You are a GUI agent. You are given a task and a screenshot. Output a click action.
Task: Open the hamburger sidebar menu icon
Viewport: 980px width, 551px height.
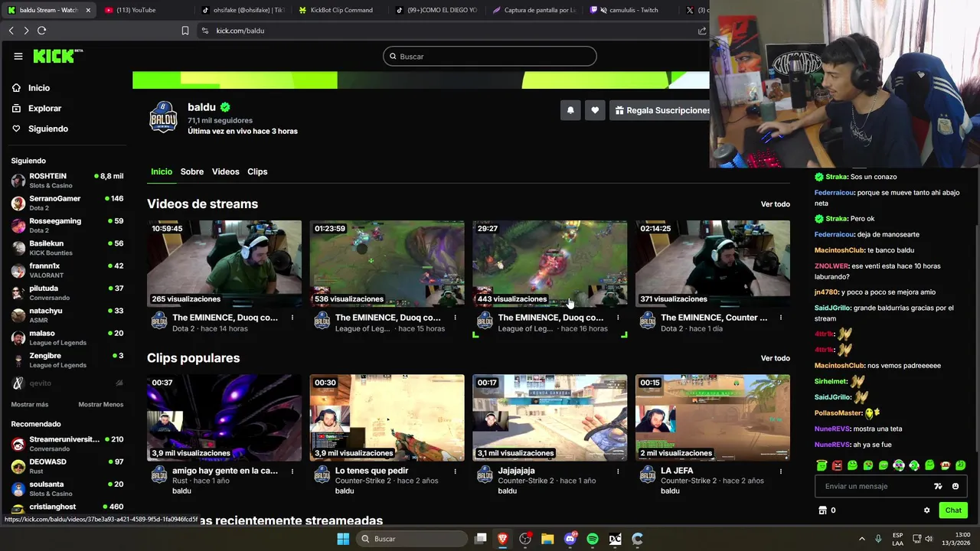18,56
